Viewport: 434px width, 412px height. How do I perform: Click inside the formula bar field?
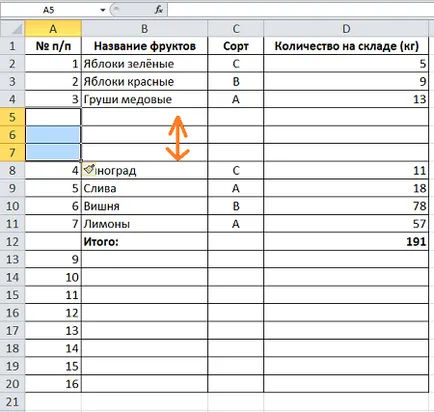tap(300, 10)
